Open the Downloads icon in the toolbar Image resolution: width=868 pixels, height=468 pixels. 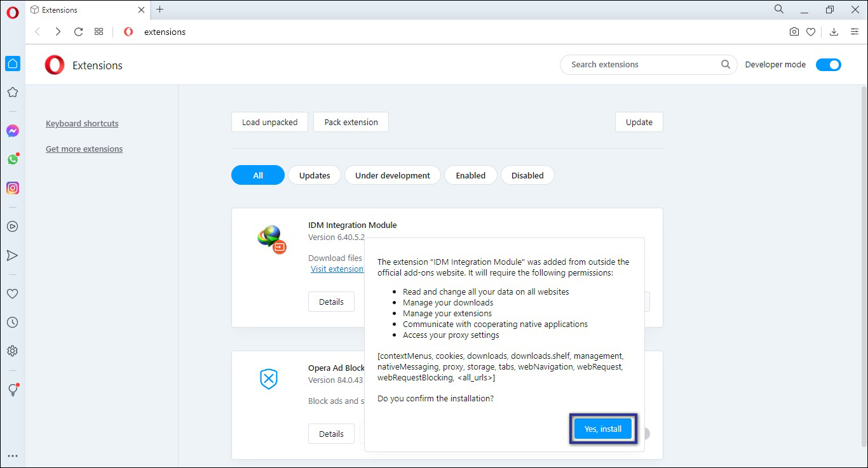pos(834,31)
